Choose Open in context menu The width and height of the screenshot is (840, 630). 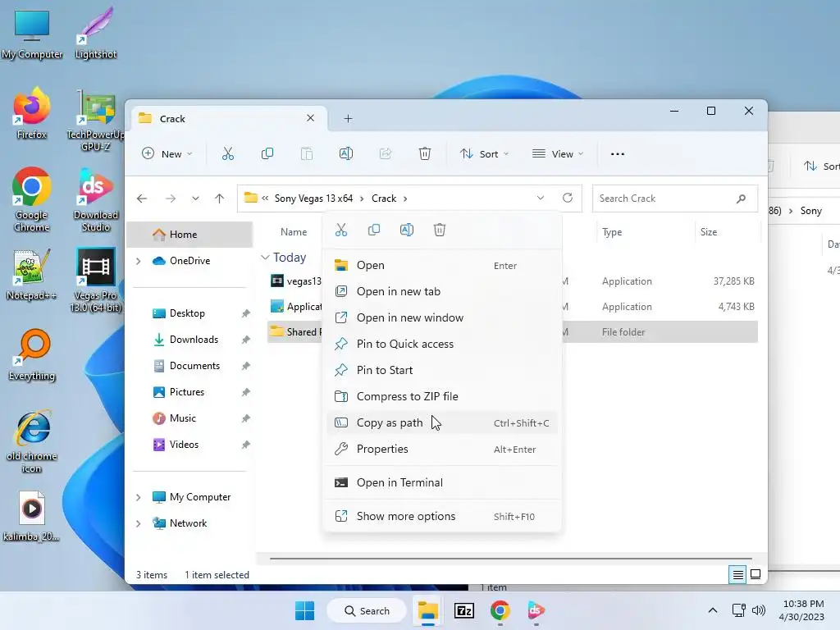tap(442, 265)
